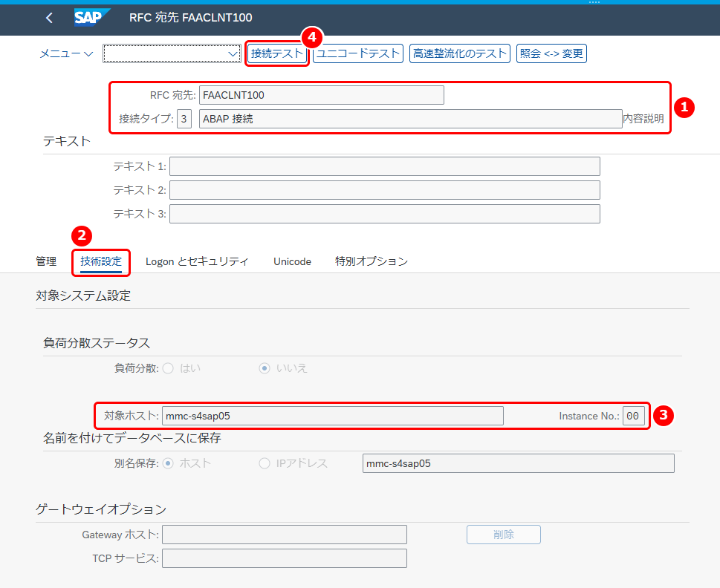Go back with the header back arrow
The image size is (720, 588).
50,18
